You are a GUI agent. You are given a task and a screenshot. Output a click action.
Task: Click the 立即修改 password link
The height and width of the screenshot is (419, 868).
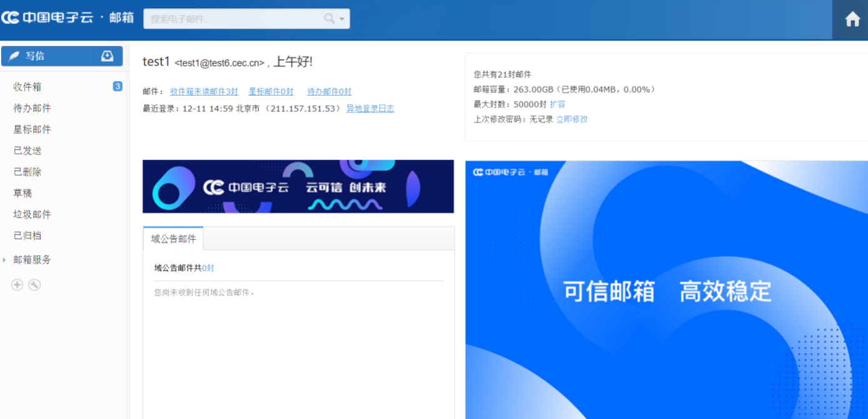click(572, 119)
